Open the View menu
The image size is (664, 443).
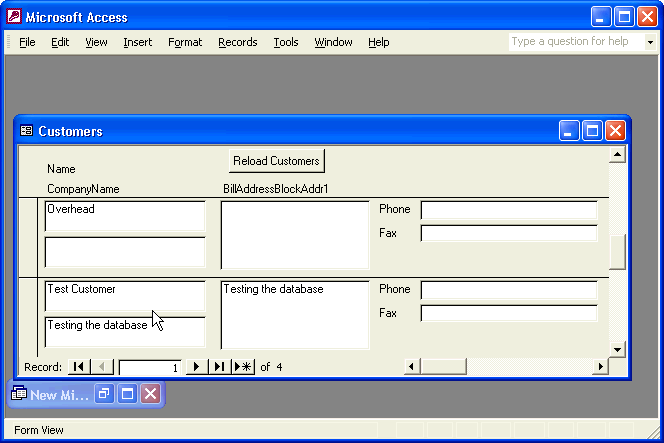(x=96, y=42)
